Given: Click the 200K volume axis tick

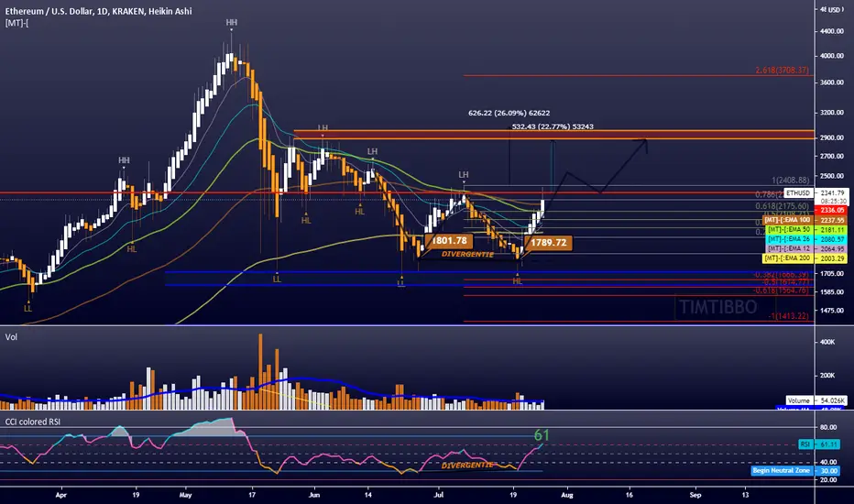Looking at the screenshot, I should pos(827,376).
